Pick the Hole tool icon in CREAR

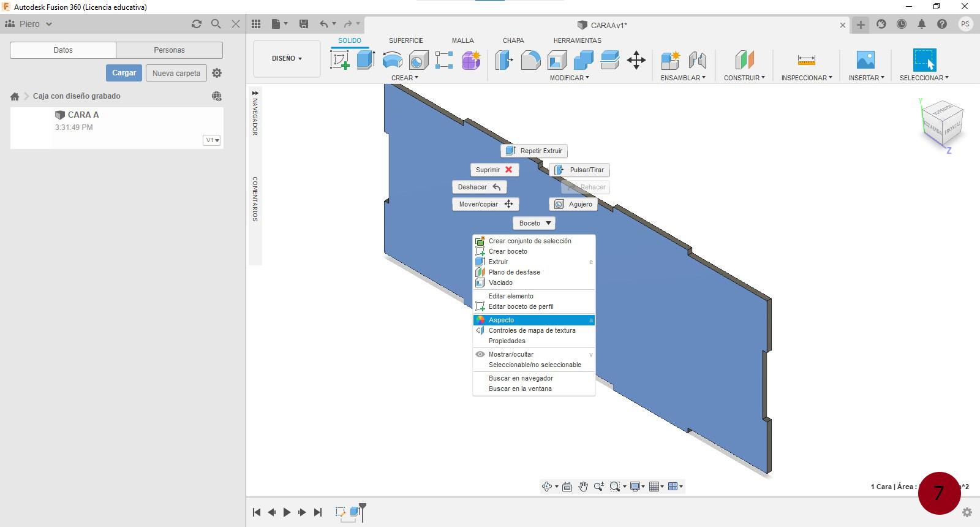418,60
